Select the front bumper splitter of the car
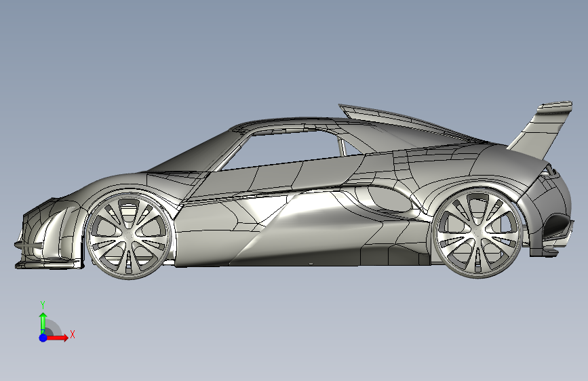Viewport: 588px width, 381px height. pos(49,264)
